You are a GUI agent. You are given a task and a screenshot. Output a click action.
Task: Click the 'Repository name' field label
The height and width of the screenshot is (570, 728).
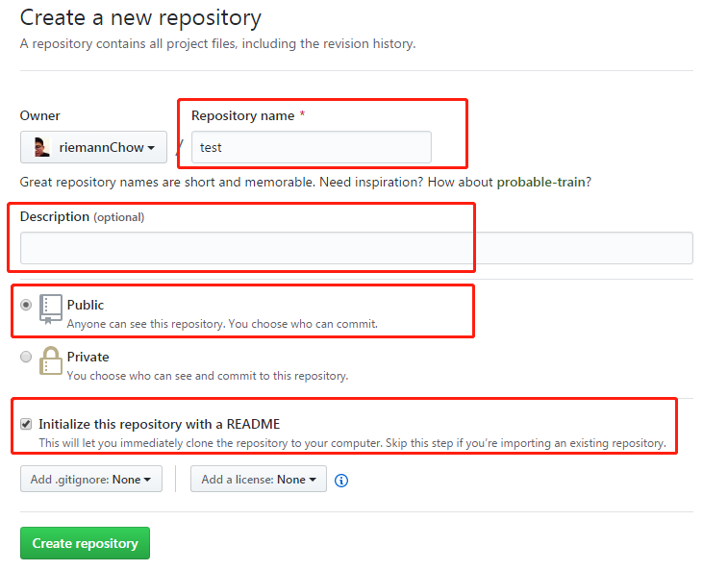[x=242, y=115]
